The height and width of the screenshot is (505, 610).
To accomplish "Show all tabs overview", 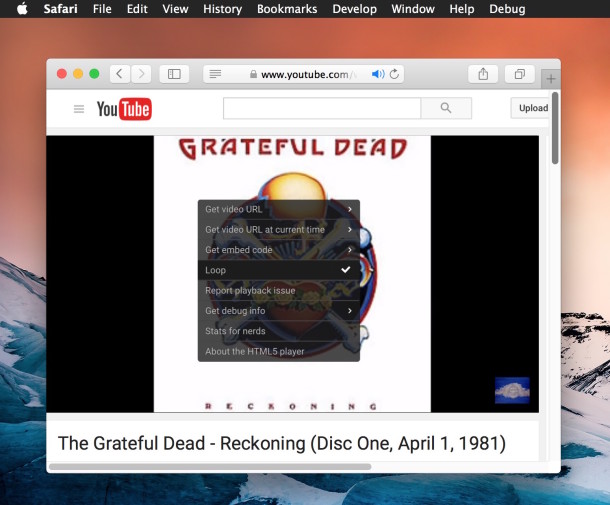I will click(x=519, y=74).
